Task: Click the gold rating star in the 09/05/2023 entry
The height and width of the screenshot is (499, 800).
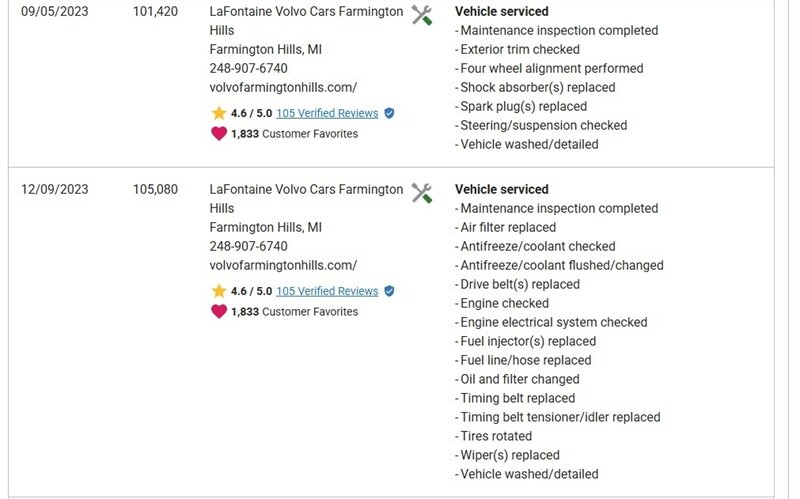Action: [218, 114]
